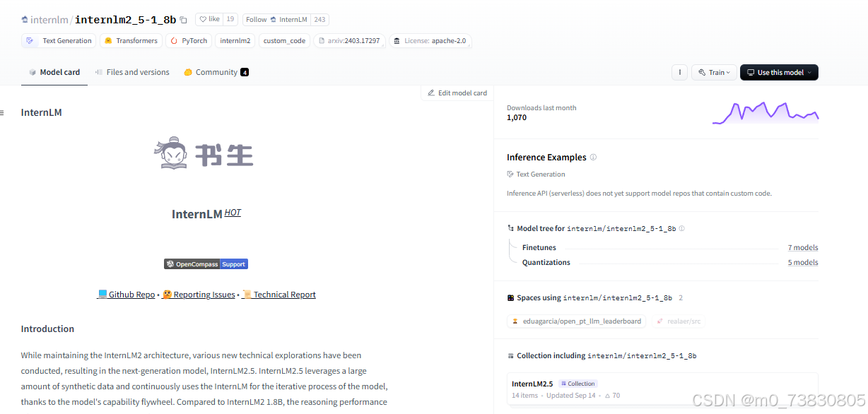868x414 pixels.
Task: Click Inference Examples info icon
Action: coord(593,158)
